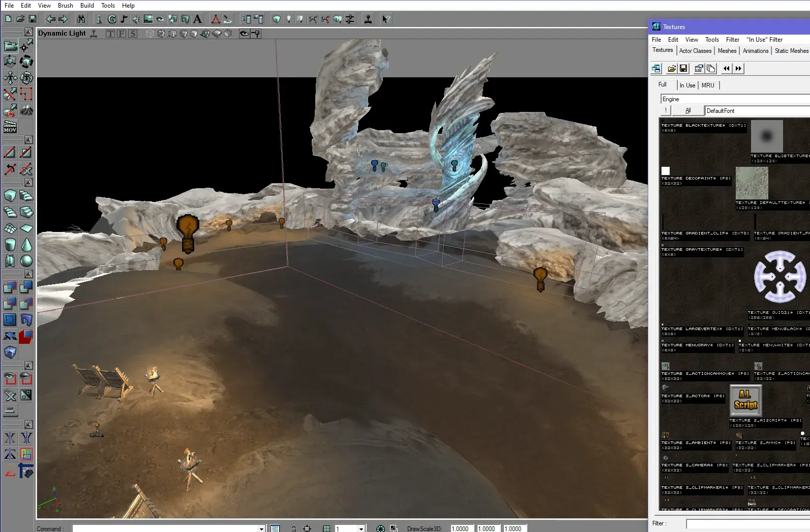
Task: Go to previous texture group arrows
Action: (x=727, y=69)
